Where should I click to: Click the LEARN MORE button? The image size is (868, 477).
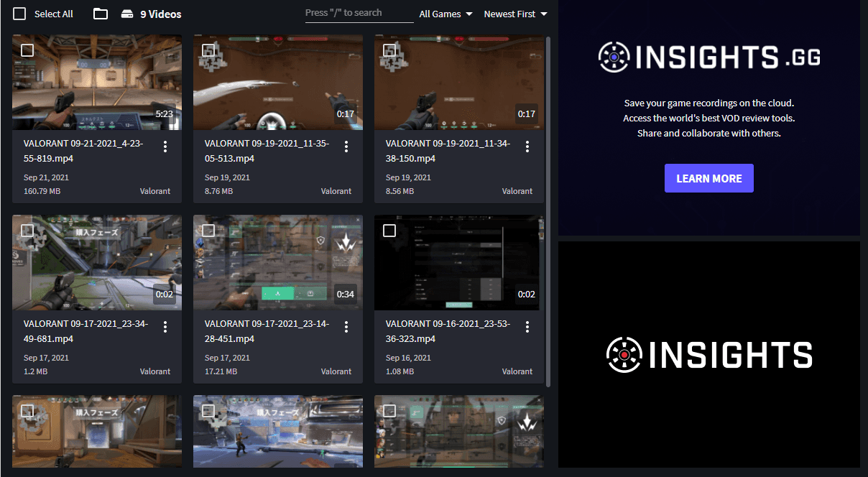(x=708, y=178)
